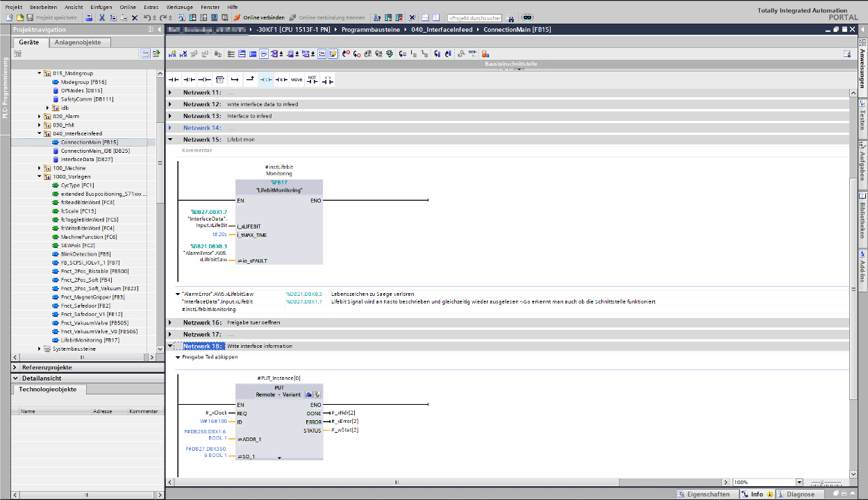
Task: Select InterfaceData [DB27] in project tree
Action: [86, 159]
